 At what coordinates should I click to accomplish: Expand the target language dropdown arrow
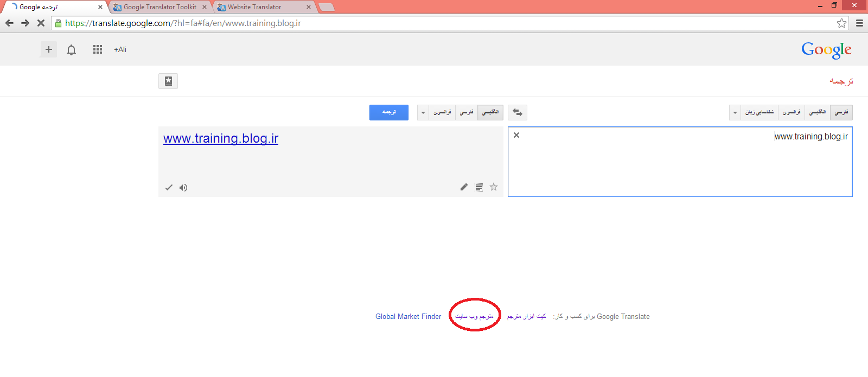coord(423,112)
